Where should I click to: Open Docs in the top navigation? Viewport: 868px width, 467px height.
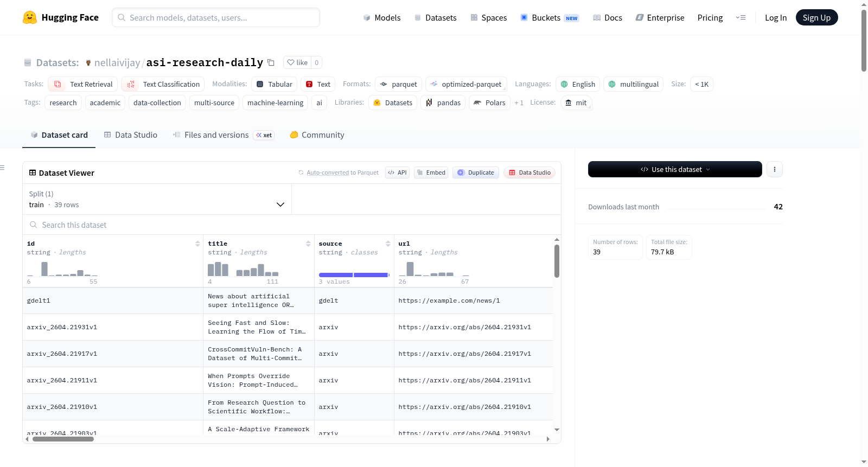[x=608, y=17]
